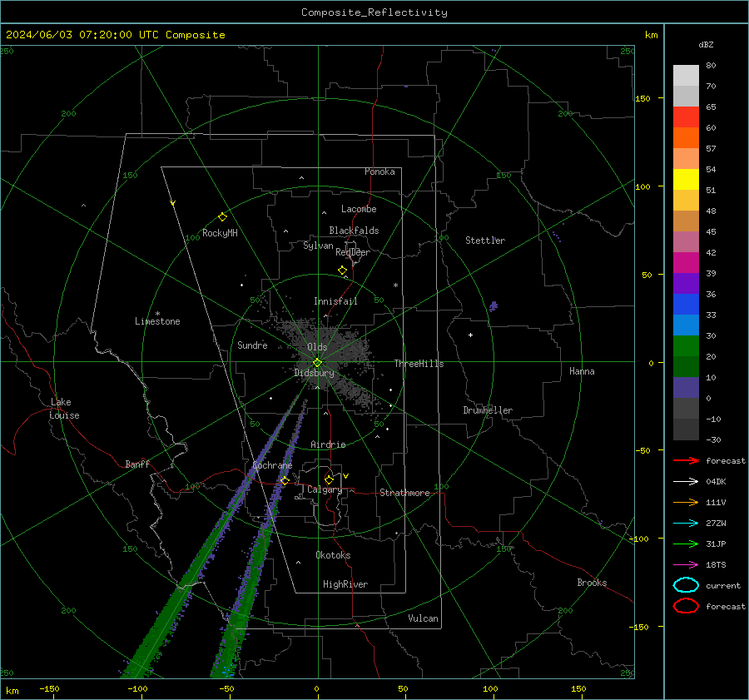Click the dBZ scale heading
This screenshot has height=700, width=749.
pyautogui.click(x=706, y=45)
